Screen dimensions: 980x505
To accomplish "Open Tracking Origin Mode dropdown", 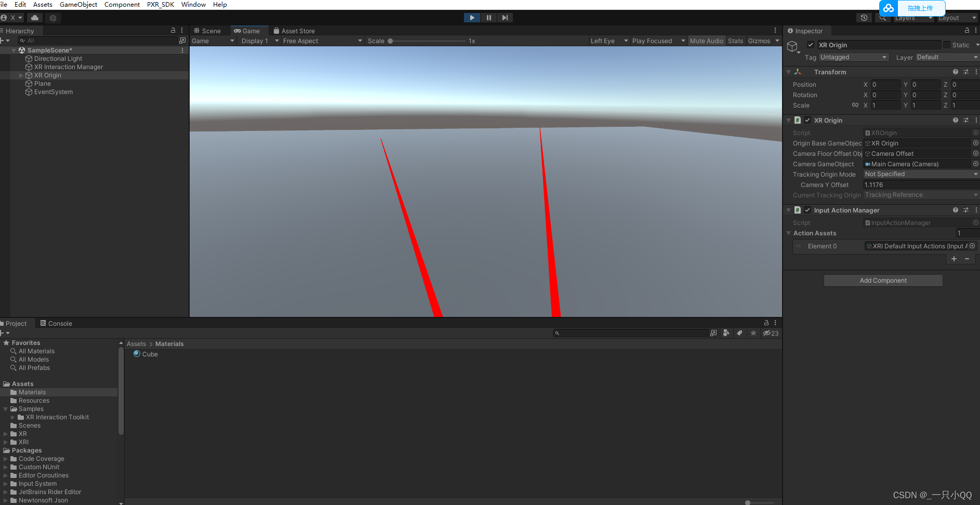I will tap(921, 175).
